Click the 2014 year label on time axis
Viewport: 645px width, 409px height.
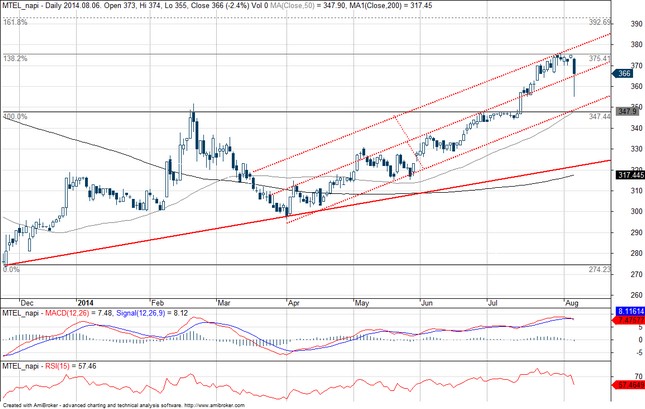click(86, 303)
